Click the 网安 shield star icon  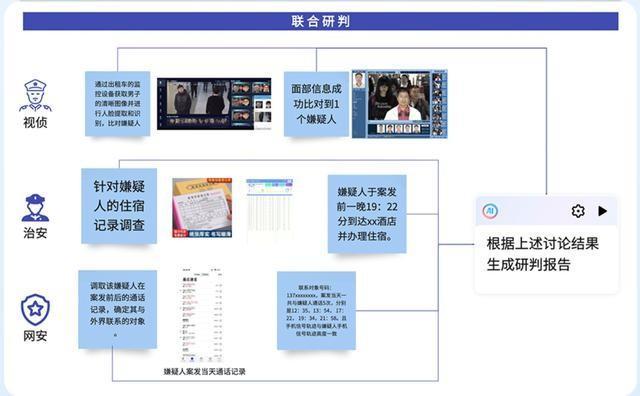pyautogui.click(x=35, y=309)
